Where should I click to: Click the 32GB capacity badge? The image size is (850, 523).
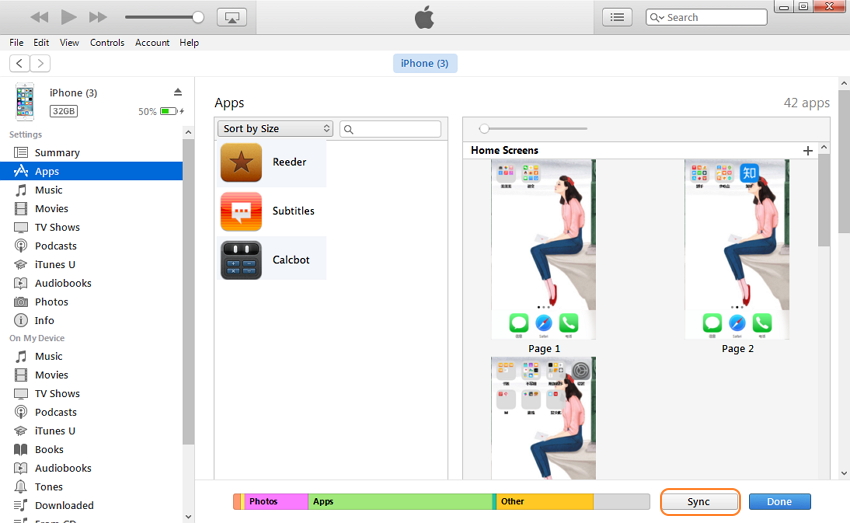(64, 111)
